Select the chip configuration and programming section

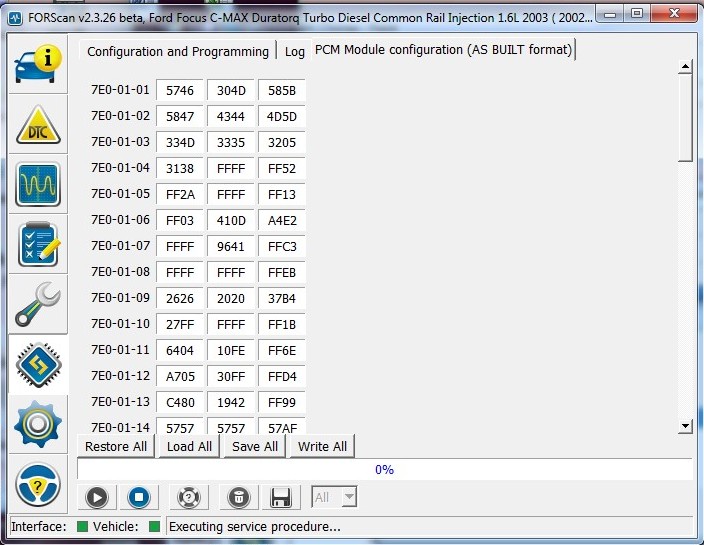38,364
